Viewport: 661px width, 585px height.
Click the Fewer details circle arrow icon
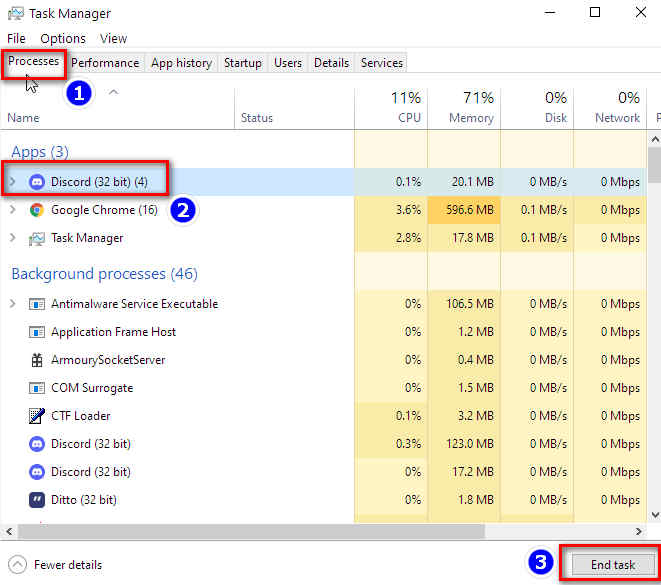[x=17, y=565]
